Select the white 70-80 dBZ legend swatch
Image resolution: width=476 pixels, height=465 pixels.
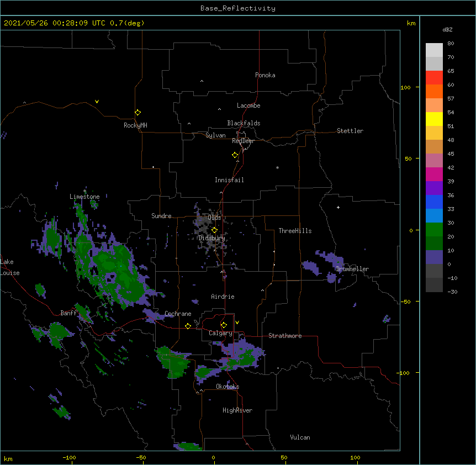coord(434,50)
